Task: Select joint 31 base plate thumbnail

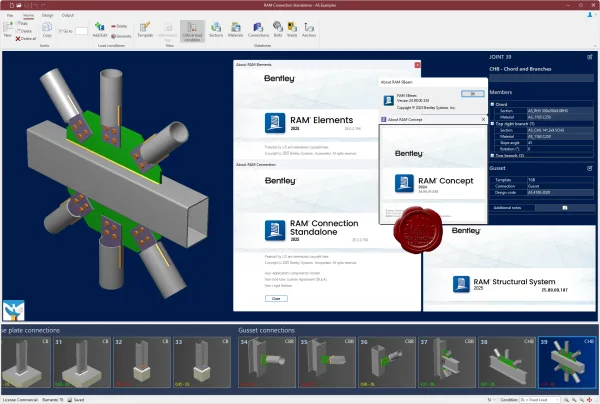Action: tap(82, 362)
